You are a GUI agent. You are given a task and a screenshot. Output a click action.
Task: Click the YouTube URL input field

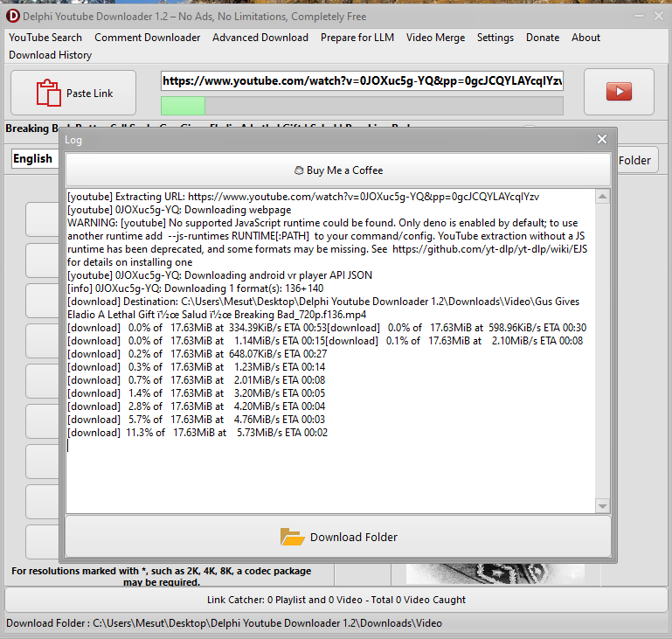pos(362,81)
